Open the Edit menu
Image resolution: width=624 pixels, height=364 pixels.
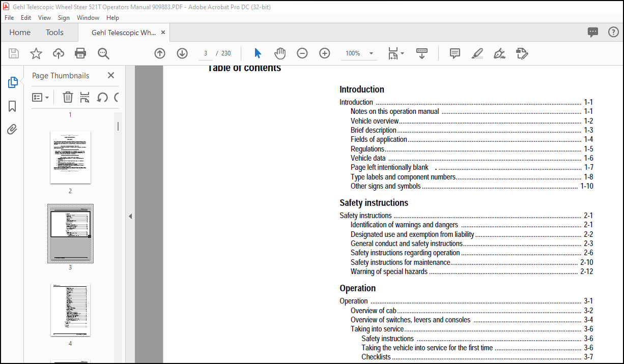(x=26, y=17)
